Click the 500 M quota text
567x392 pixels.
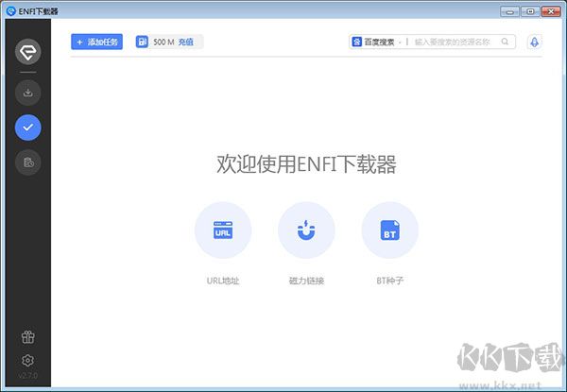[x=163, y=42]
